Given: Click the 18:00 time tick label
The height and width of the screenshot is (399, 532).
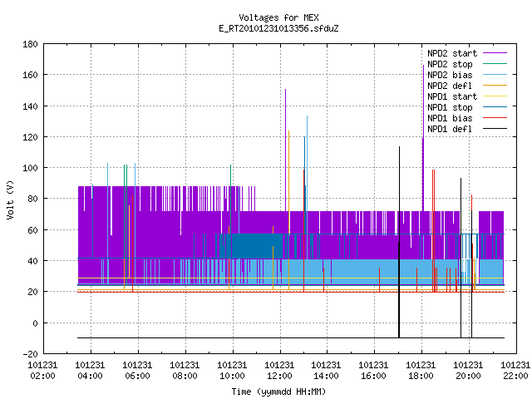Looking at the screenshot, I should click(421, 377).
